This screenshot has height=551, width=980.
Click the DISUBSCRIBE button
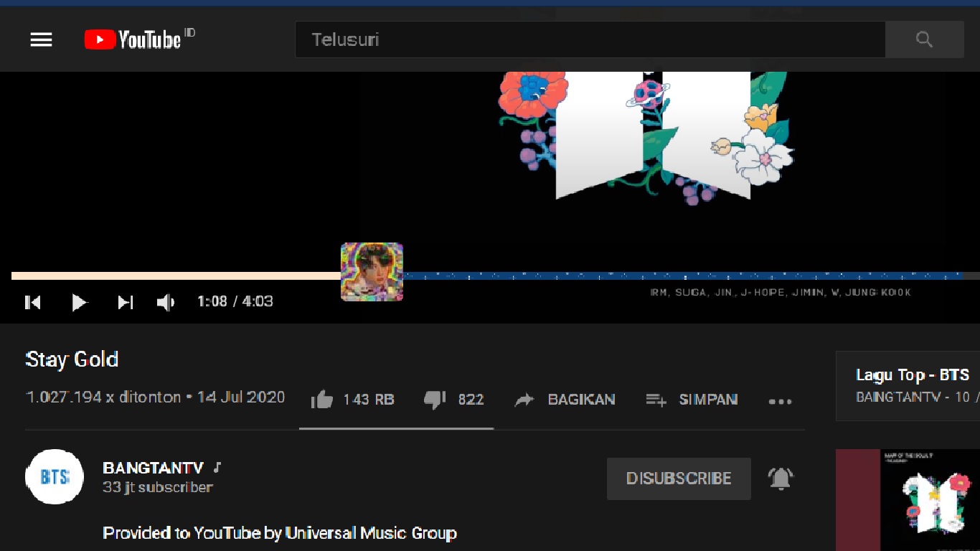point(679,479)
